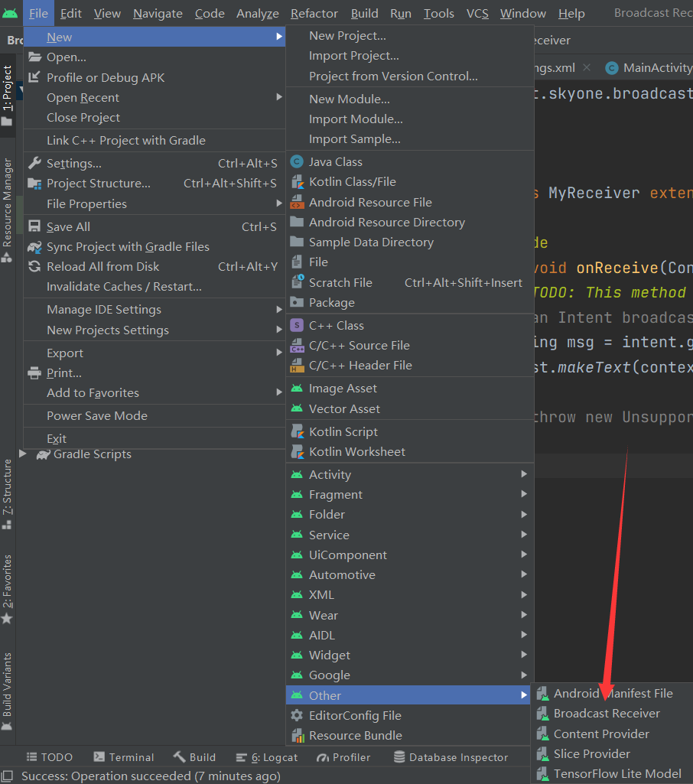Click the Settings wrench icon
693x784 pixels.
point(34,164)
